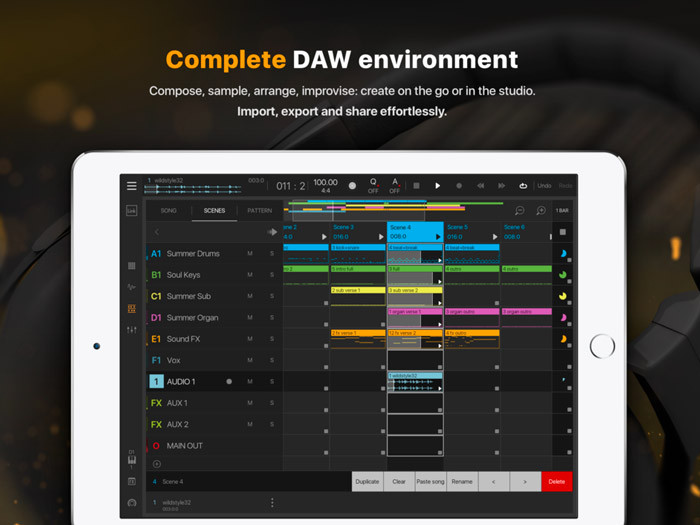Open the hamburger main menu
This screenshot has width=700, height=525.
132,186
